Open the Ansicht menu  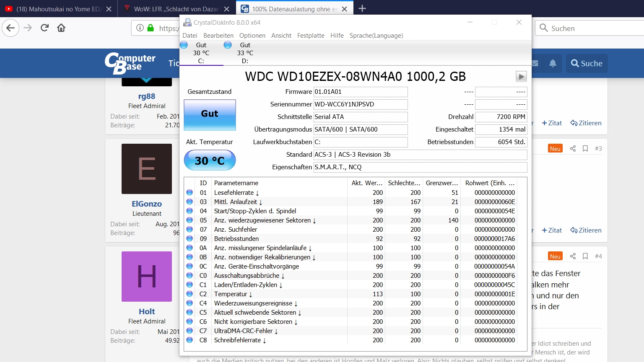point(281,36)
